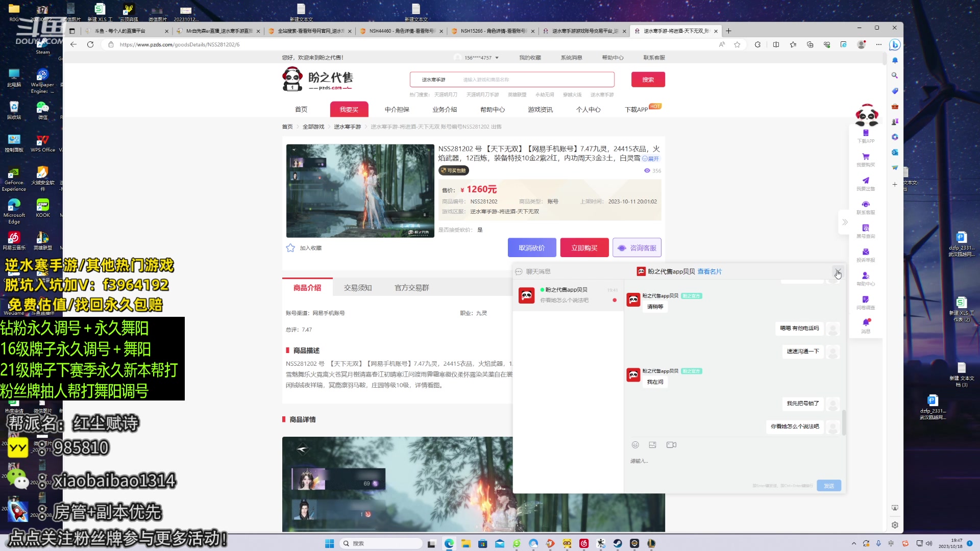Screen dimensions: 980x551
Task: Click 立即购买 button
Action: coord(584,247)
